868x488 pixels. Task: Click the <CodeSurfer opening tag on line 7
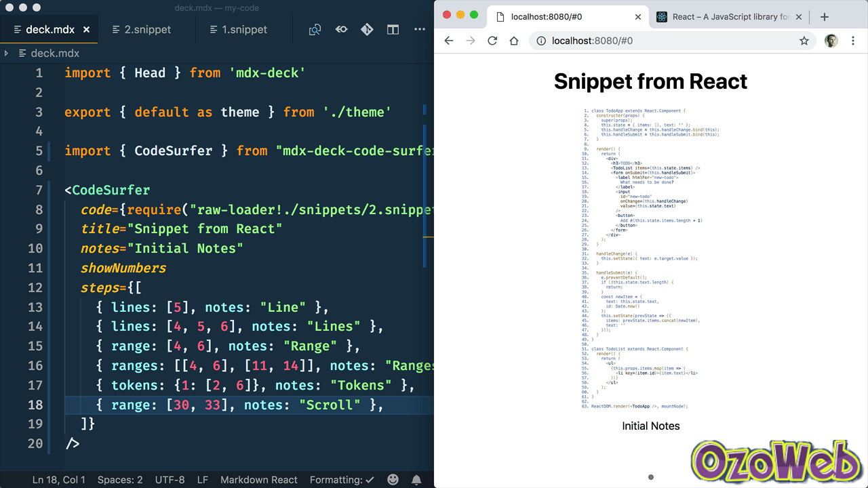(x=107, y=190)
